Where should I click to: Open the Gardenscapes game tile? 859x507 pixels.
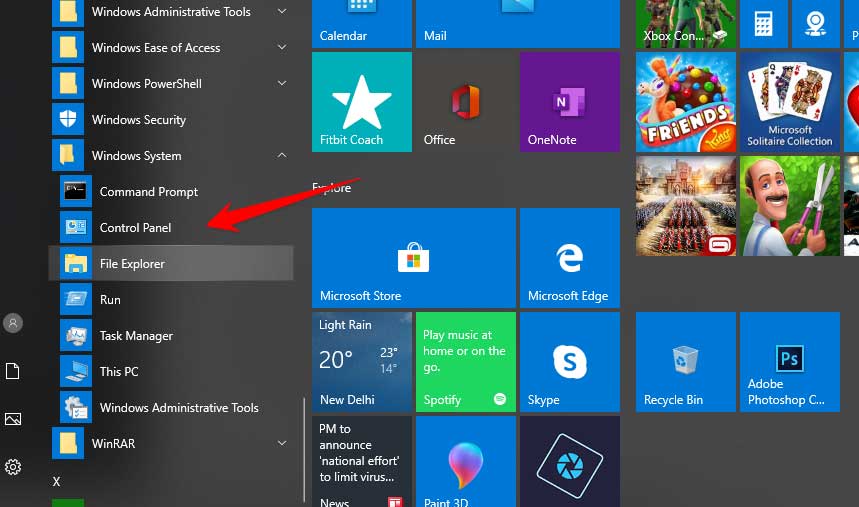(x=789, y=206)
